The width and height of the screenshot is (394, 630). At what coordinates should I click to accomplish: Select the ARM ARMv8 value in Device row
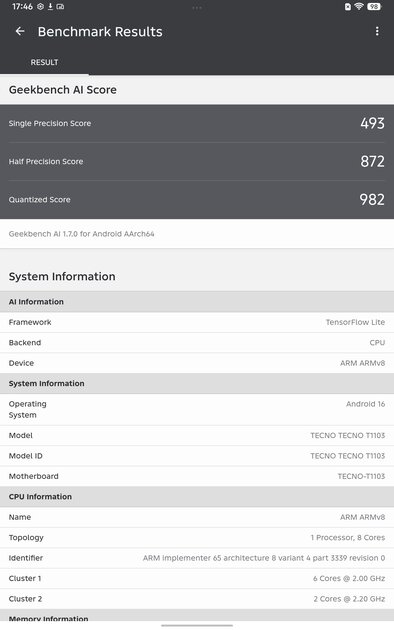pyautogui.click(x=362, y=363)
